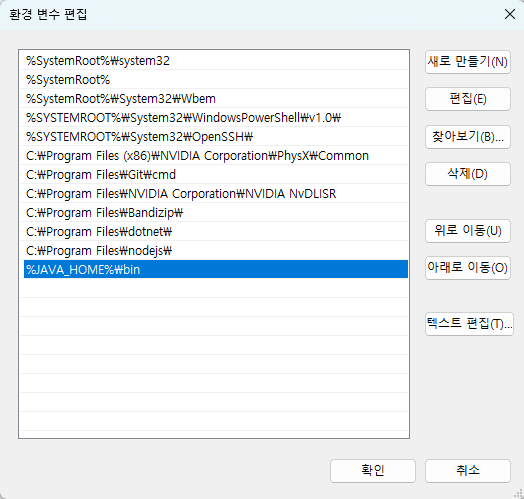Select the WindowsPowerShell\v1.0 path entry
Viewport: 524px width, 499px height.
(x=214, y=118)
